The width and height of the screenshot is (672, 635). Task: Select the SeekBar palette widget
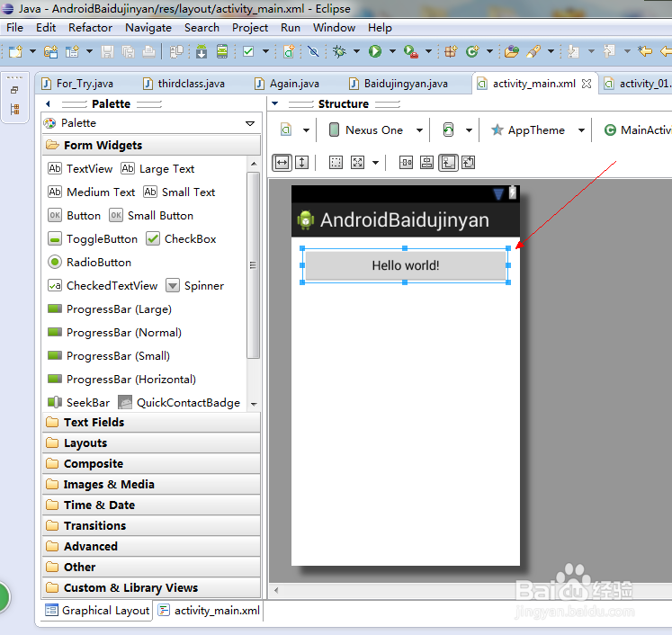coord(79,403)
